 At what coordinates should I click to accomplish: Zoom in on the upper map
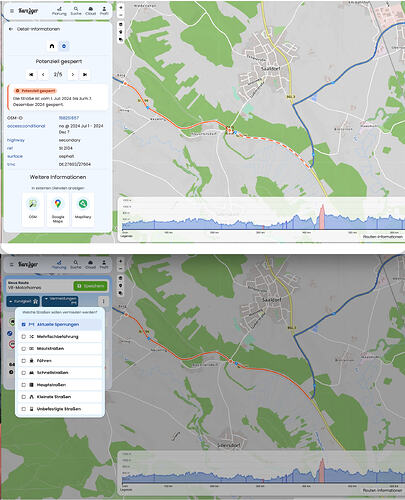coord(121,7)
